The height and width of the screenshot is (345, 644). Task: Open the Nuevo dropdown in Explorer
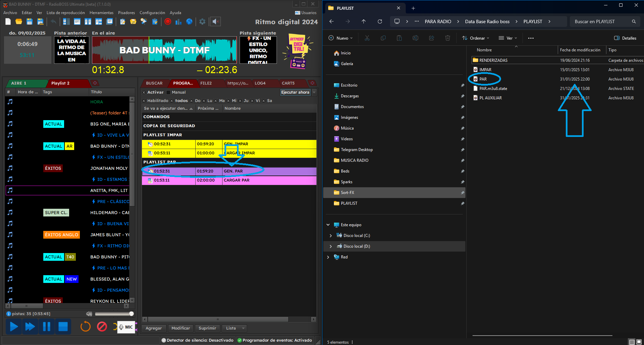[341, 38]
